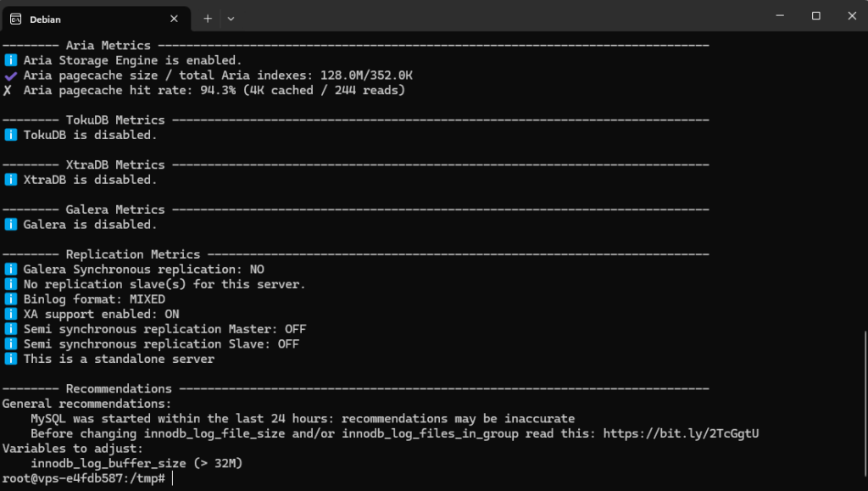Click the X icon beside Aria pagecache hit rate
Image resolution: width=868 pixels, height=491 pixels.
point(8,90)
